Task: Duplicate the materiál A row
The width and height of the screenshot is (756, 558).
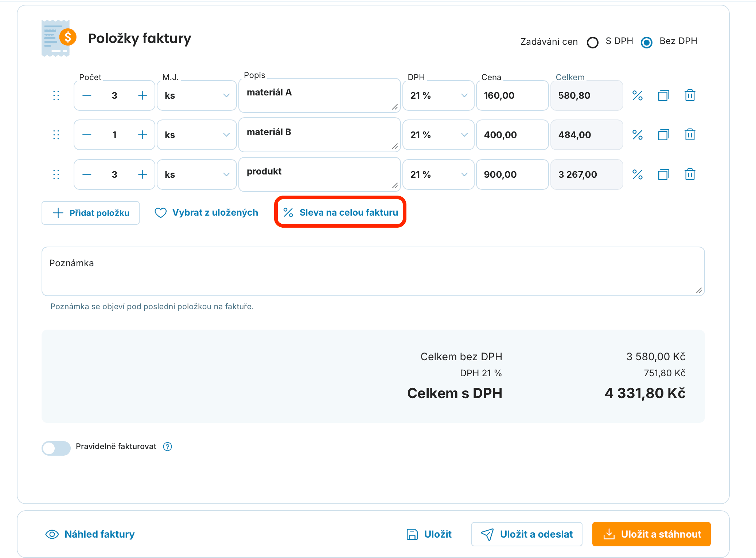Action: click(x=663, y=95)
